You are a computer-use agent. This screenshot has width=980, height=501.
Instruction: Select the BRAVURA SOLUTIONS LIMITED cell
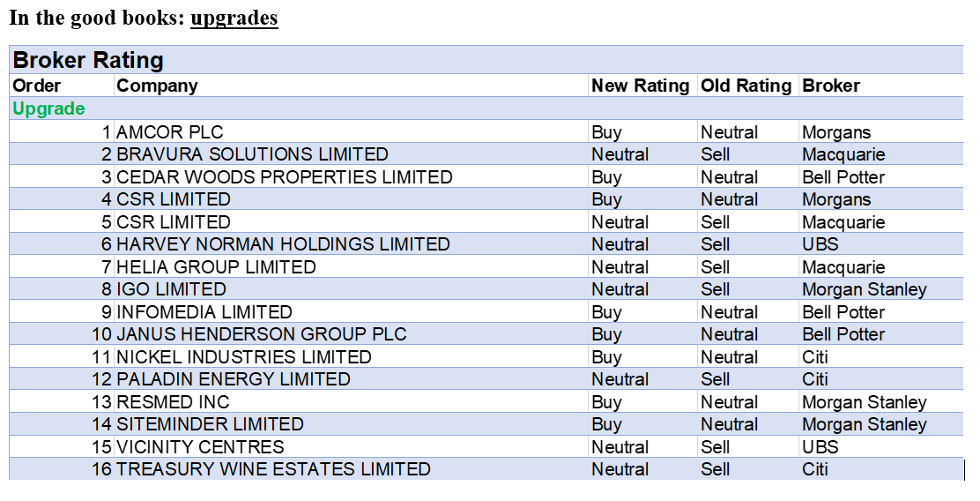point(252,154)
